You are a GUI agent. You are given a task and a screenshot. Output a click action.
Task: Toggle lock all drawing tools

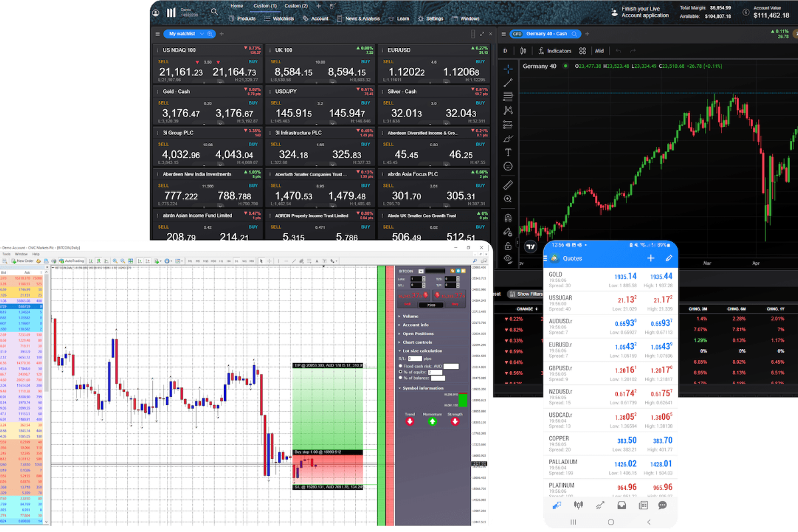508,245
